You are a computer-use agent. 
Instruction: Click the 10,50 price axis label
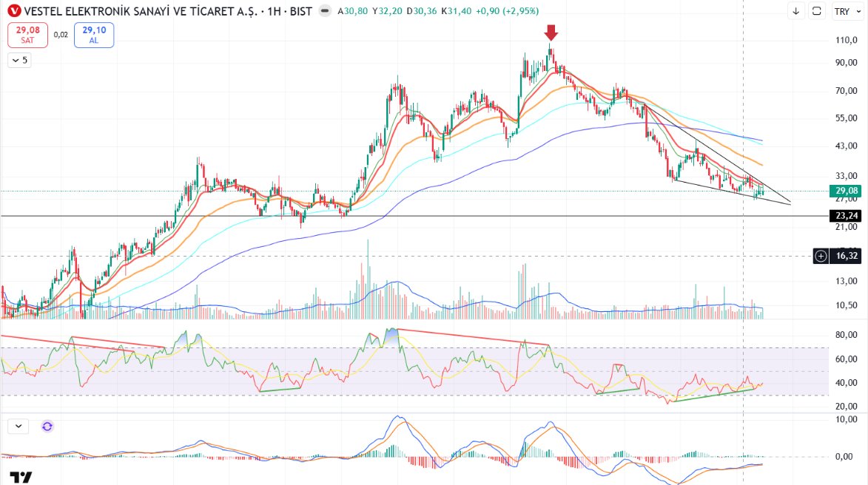(x=847, y=305)
